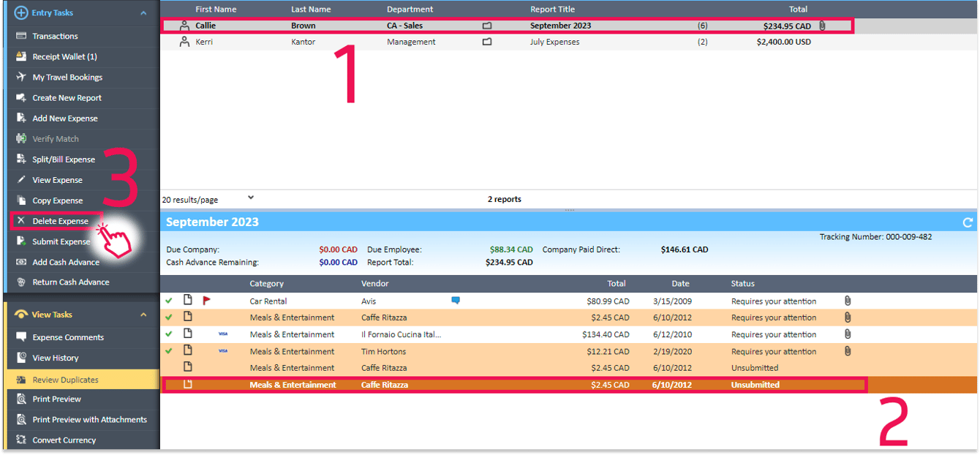This screenshot has height=455, width=980.
Task: Click the Expense Comments speech bubble icon
Action: (x=21, y=337)
